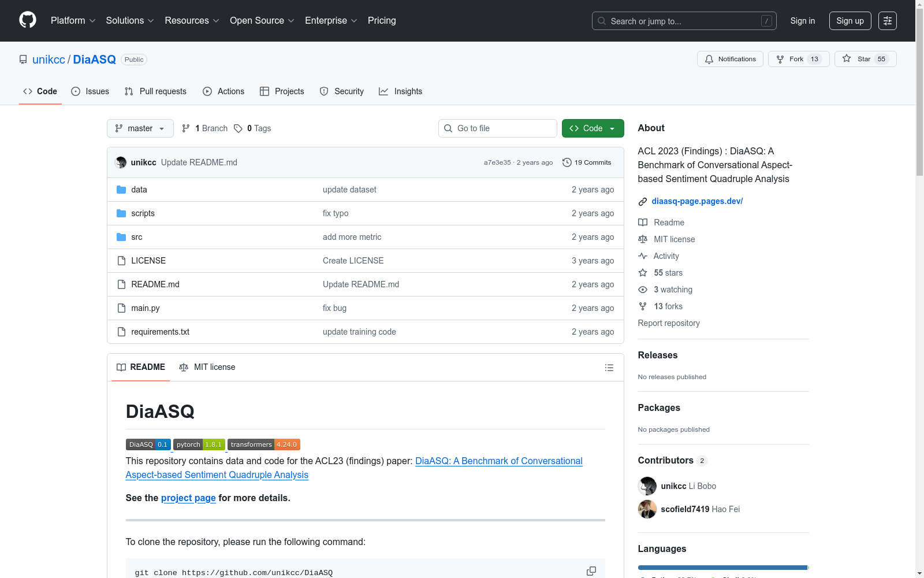Image resolution: width=924 pixels, height=578 pixels.
Task: Open commit history clock icon
Action: (567, 162)
